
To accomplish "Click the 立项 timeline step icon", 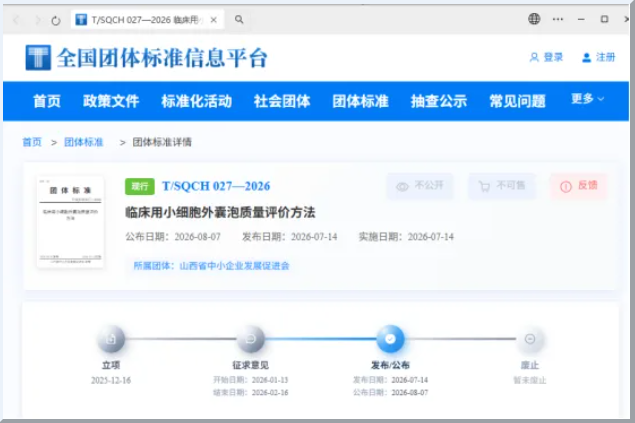I will 111,339.
